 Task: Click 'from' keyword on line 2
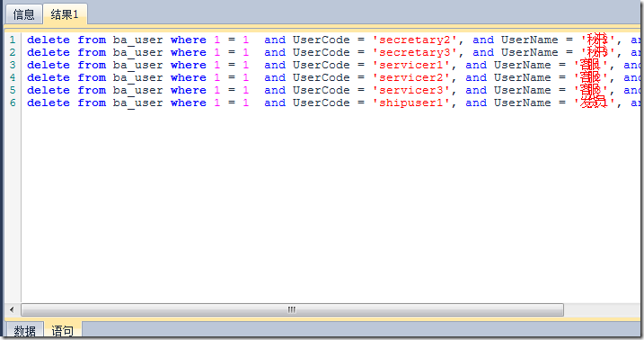tap(92, 53)
